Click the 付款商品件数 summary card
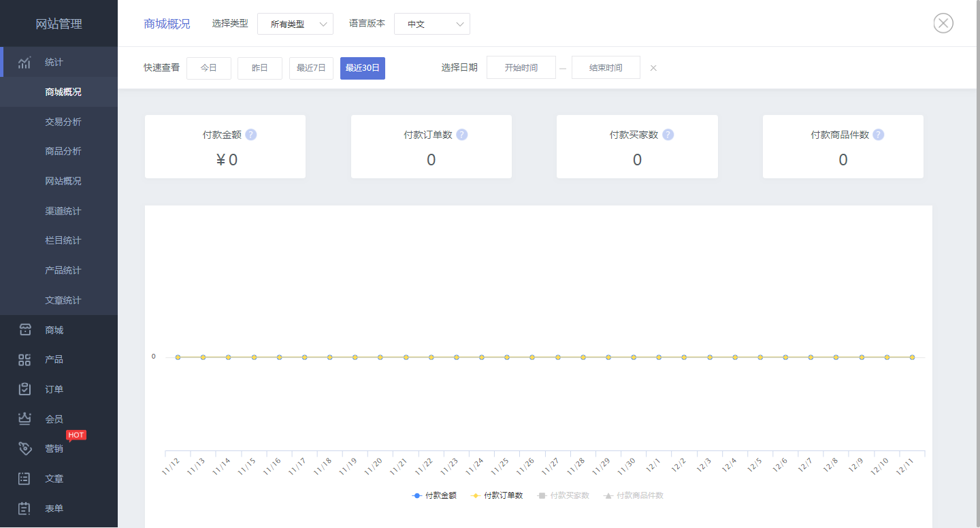Image resolution: width=980 pixels, height=528 pixels. click(843, 146)
